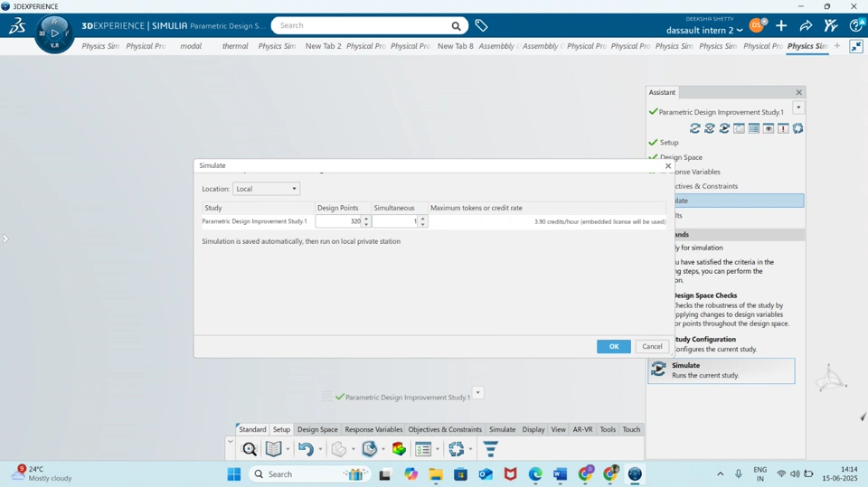Click the Simulate command in the Assistant panel

722,370
